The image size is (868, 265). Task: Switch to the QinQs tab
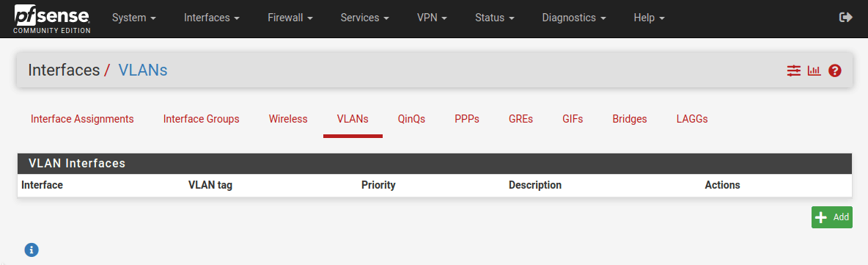[x=411, y=119]
